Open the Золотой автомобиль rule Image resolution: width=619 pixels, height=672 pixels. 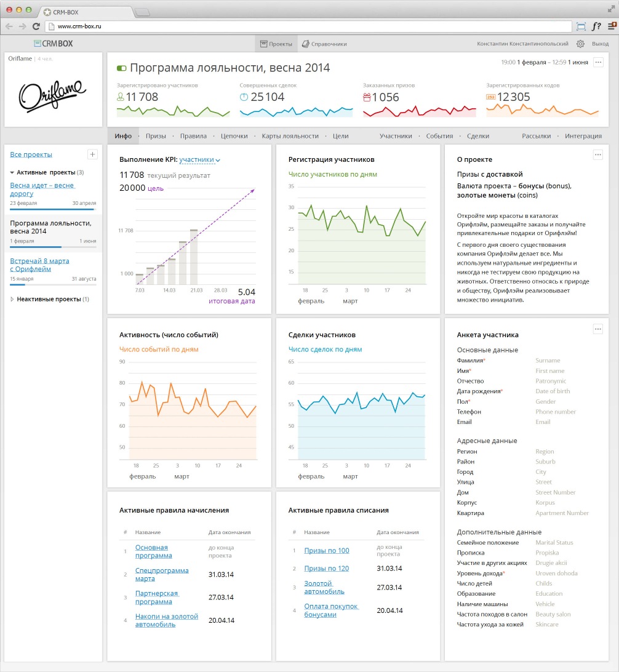(x=324, y=587)
